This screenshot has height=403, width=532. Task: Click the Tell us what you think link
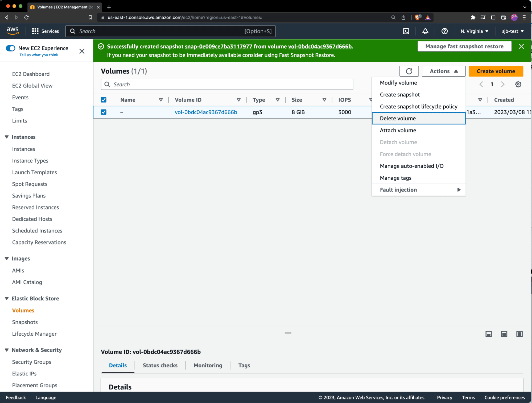[39, 55]
